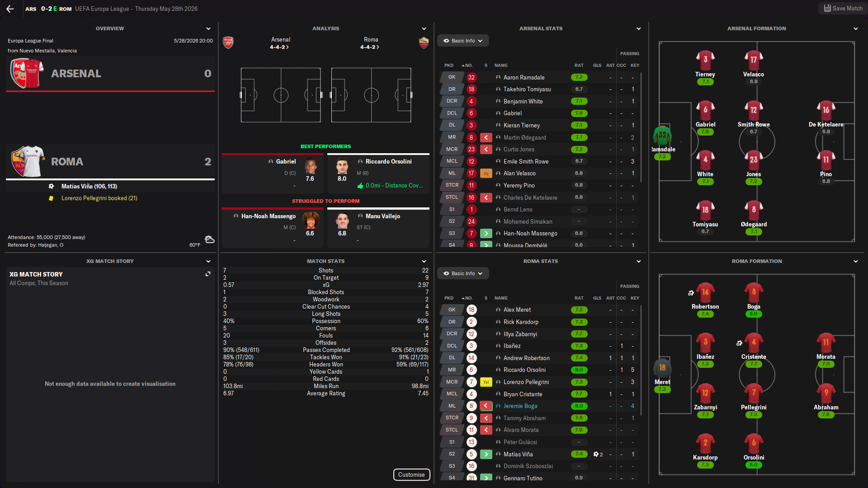Select the Benjamin White row in Arsenal stats
This screenshot has width=868, height=488.
point(539,101)
